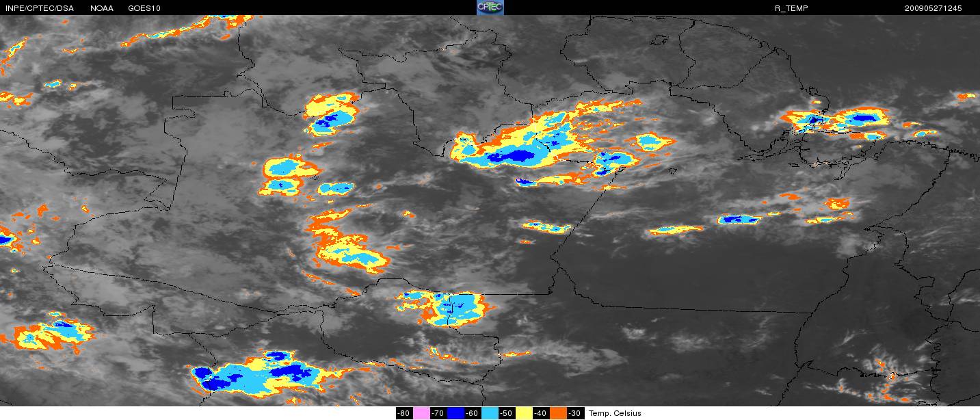This screenshot has height=420, width=980.
Task: Click the -50 legend value
Action: click(507, 413)
